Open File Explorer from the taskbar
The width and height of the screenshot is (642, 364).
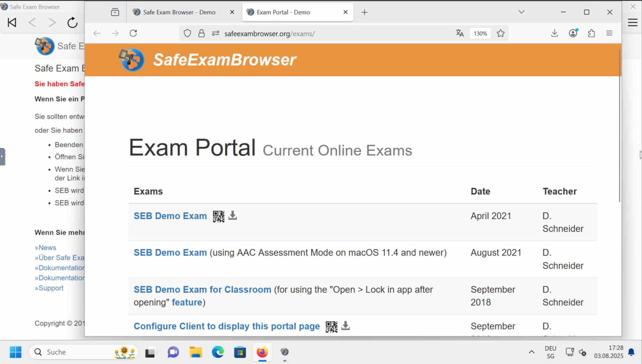pyautogui.click(x=195, y=352)
